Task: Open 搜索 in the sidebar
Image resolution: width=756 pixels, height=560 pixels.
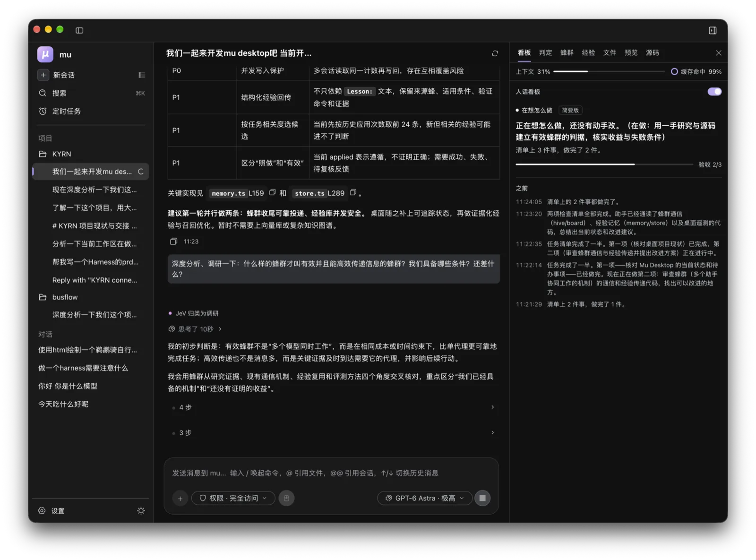Action: [91, 93]
